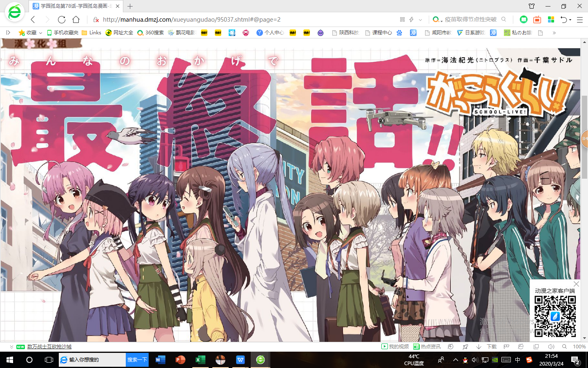The width and height of the screenshot is (588, 368).
Task: Open the browser main menu
Action: (579, 20)
